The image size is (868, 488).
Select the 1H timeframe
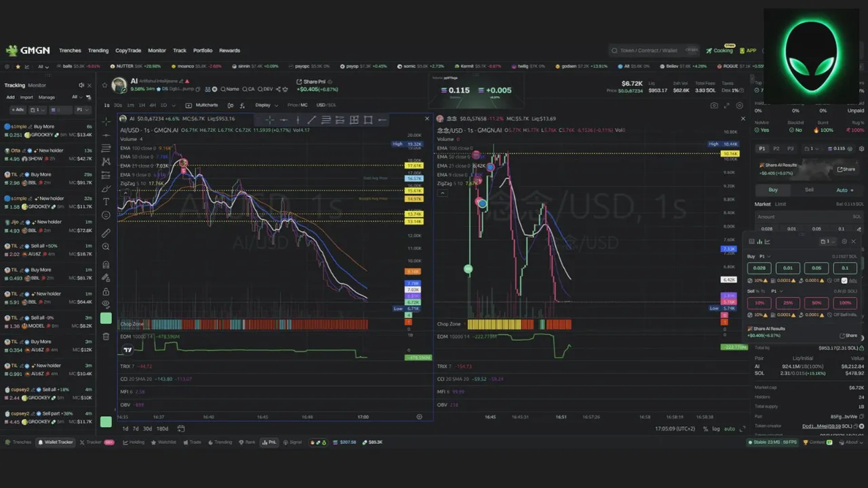142,105
